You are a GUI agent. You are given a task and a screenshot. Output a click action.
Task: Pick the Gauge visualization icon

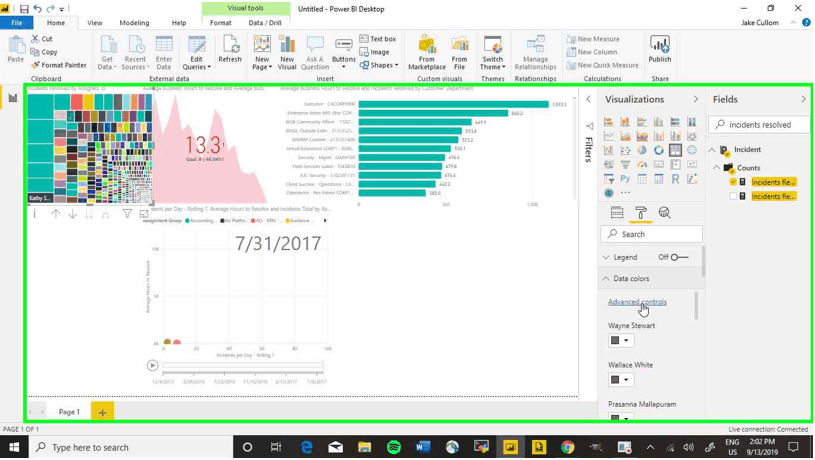[x=642, y=165]
